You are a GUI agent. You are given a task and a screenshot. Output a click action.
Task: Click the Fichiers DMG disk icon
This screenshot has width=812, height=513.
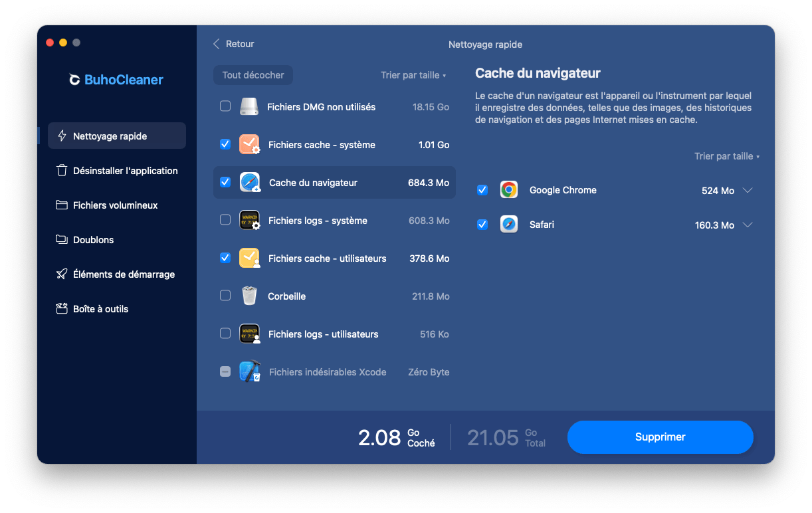coord(249,106)
